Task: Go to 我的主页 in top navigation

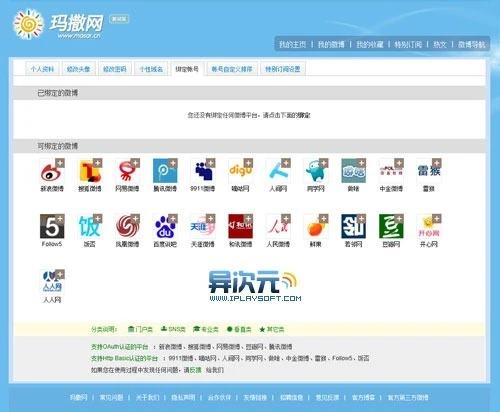Action: click(292, 44)
